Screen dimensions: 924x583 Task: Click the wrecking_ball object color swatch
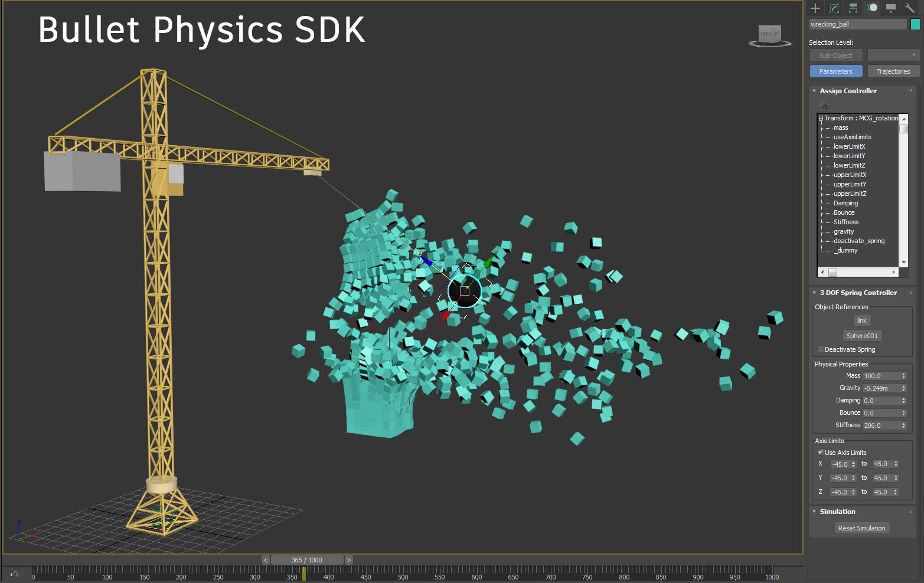click(x=915, y=24)
